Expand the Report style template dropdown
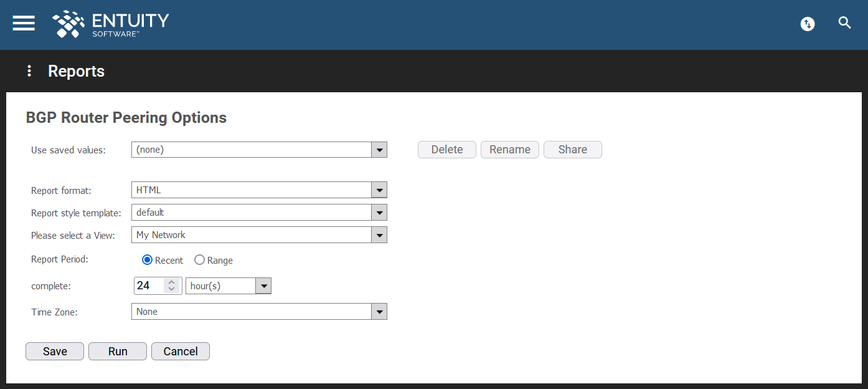 259,213
